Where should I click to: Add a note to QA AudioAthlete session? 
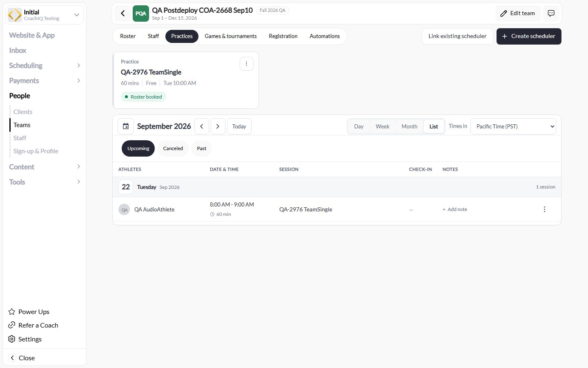coord(455,209)
